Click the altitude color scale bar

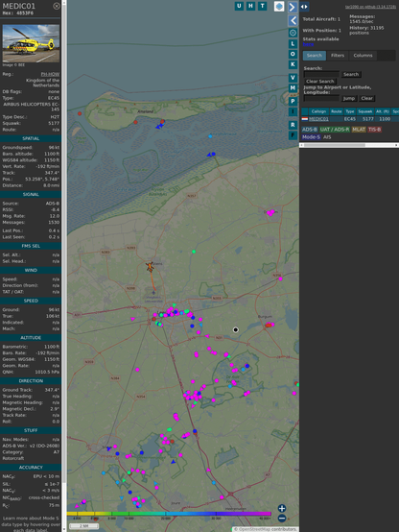pyautogui.click(x=169, y=514)
